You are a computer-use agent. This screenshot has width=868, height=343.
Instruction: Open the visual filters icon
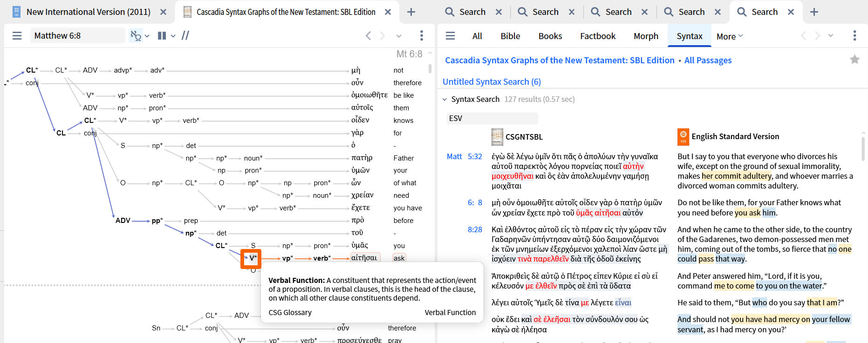click(x=136, y=36)
